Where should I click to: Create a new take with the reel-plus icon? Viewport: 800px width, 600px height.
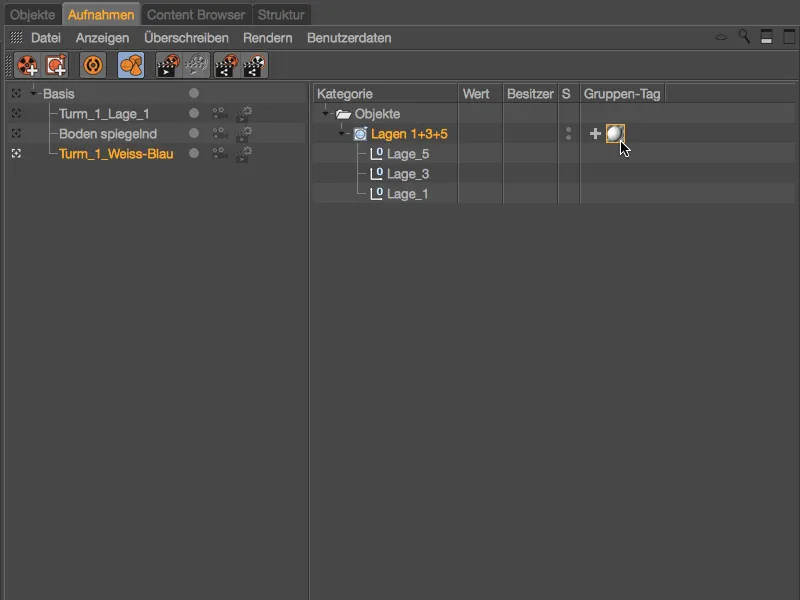click(x=28, y=65)
